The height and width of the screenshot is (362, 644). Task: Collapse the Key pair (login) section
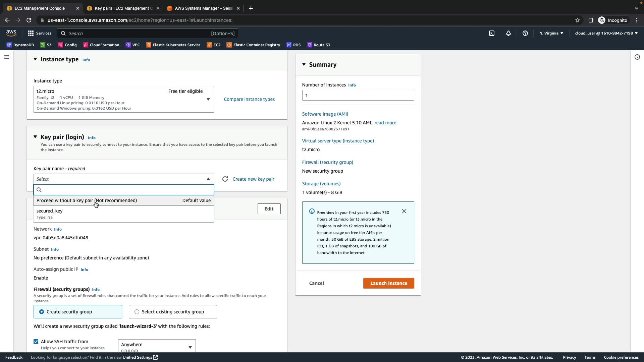tap(35, 137)
